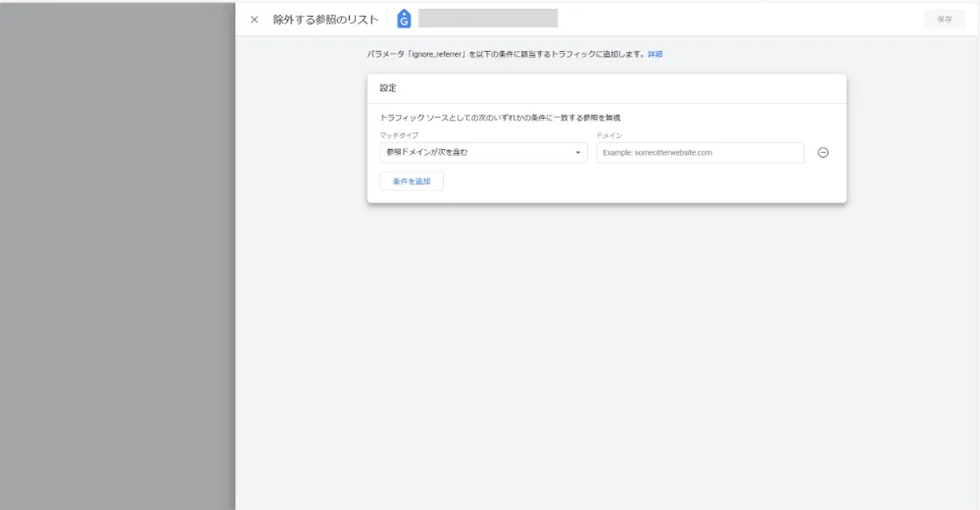Click the grey tag name field in the header

488,19
